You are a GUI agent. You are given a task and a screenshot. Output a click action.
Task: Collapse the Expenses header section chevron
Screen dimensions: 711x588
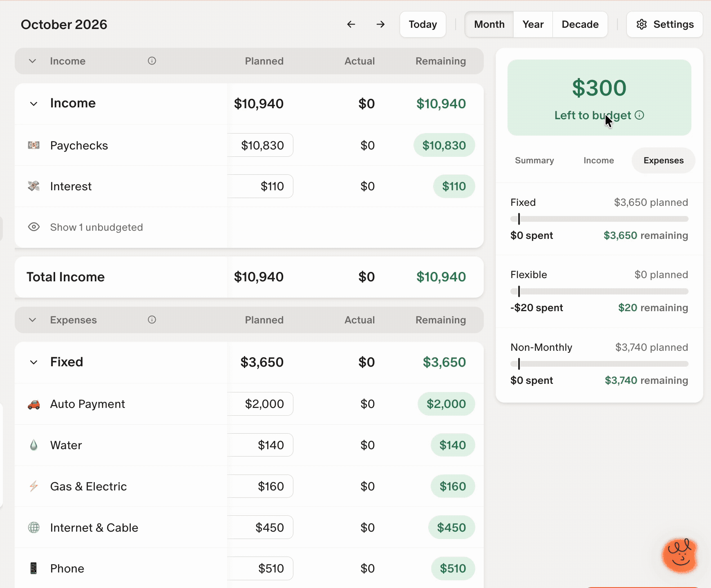click(33, 320)
